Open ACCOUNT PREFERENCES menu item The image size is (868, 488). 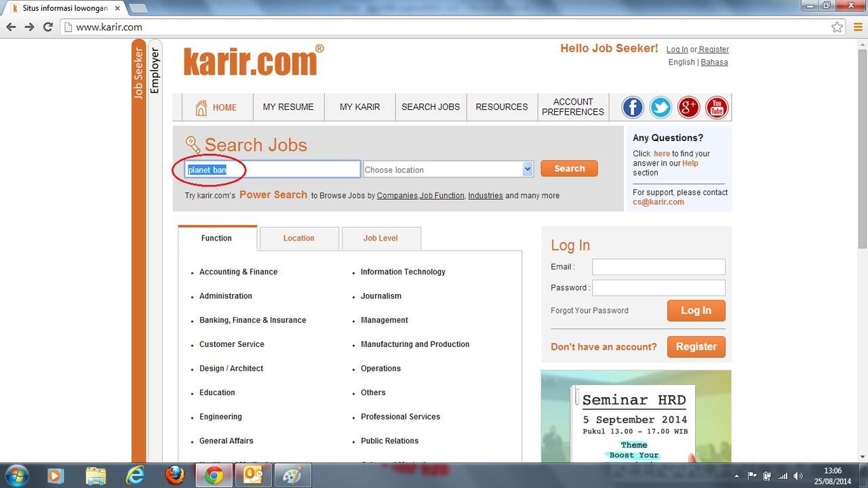pos(573,107)
